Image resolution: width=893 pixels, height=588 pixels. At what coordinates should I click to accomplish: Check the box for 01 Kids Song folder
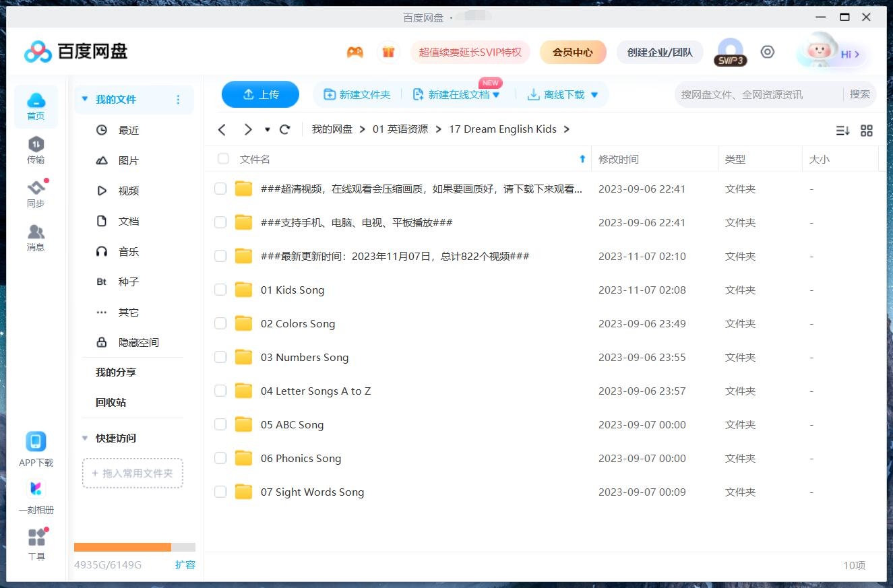(220, 290)
